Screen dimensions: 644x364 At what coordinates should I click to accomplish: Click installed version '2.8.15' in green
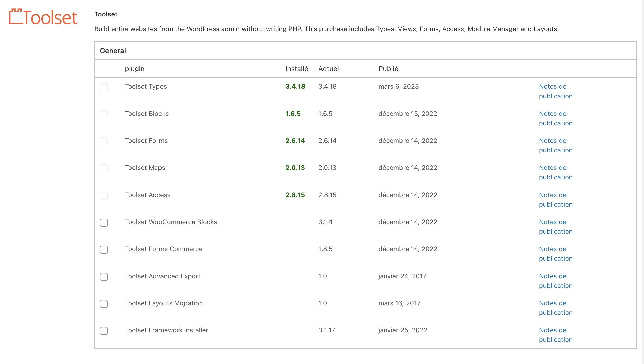(x=295, y=195)
